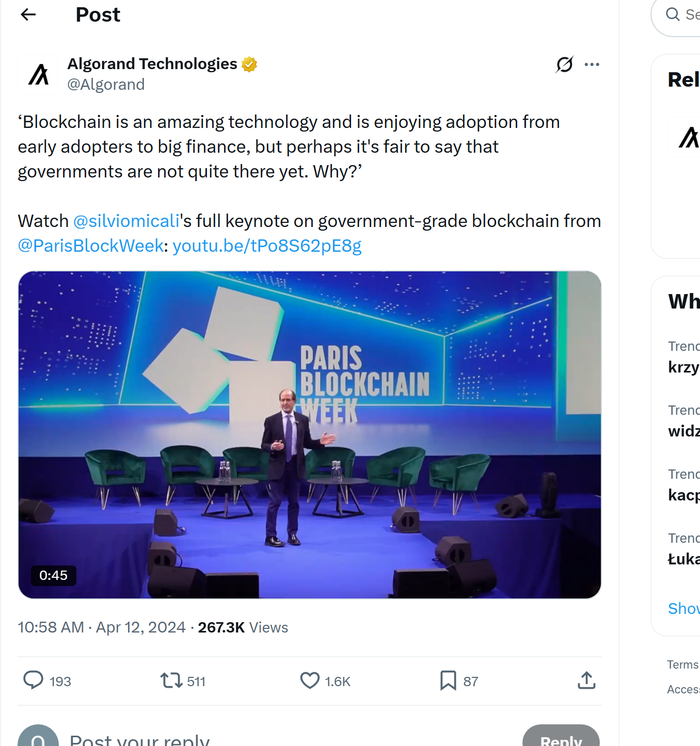This screenshot has width=700, height=746.
Task: Click the back arrow to leave the post
Action: point(28,14)
